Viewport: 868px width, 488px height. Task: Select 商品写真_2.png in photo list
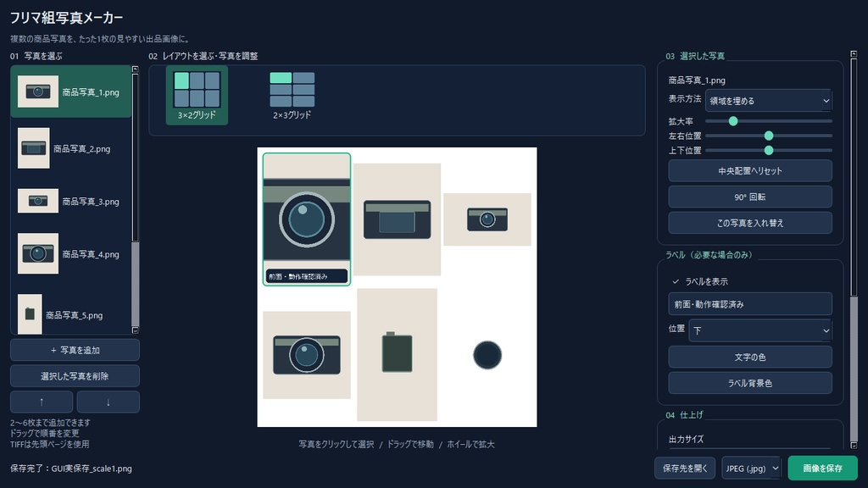click(x=71, y=148)
